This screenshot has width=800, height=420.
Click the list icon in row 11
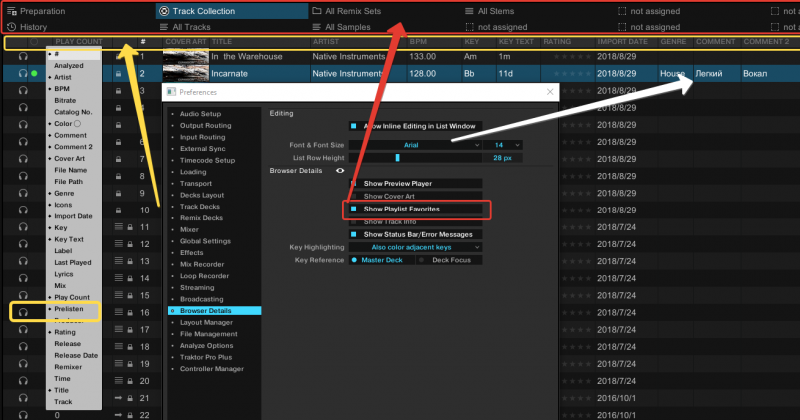pyautogui.click(x=118, y=227)
